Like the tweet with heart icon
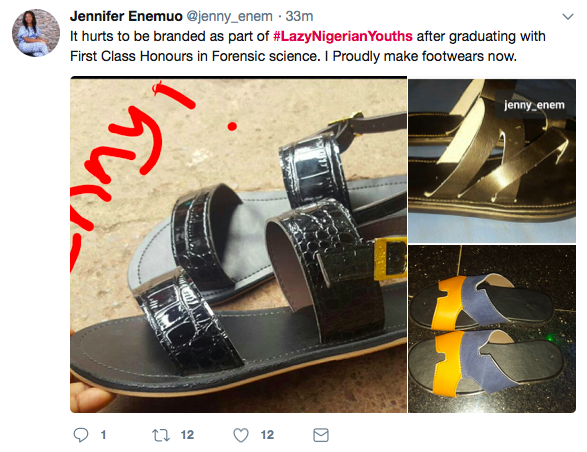Image resolution: width=587 pixels, height=452 pixels. pos(241,435)
